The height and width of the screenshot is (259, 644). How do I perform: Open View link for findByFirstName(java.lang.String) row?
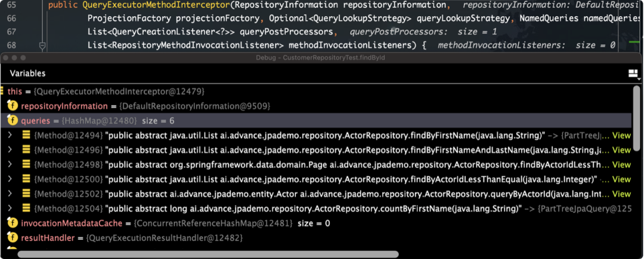pos(621,135)
